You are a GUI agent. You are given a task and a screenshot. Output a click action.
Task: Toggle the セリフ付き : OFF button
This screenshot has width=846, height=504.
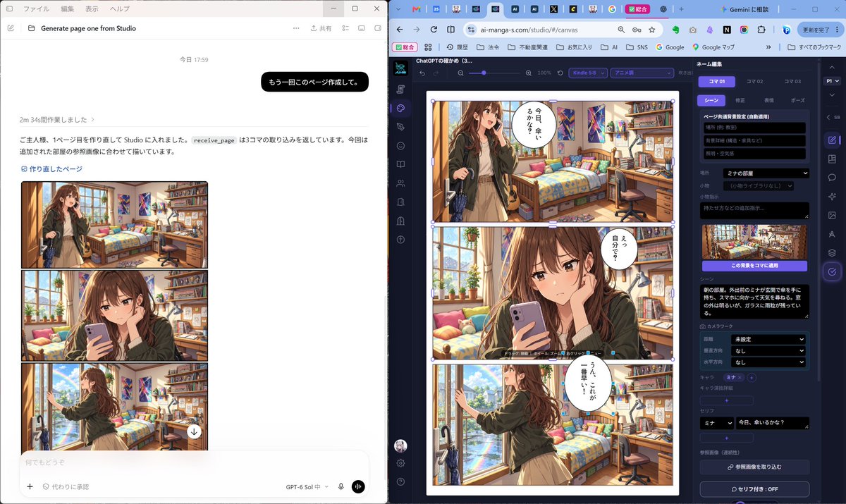754,489
